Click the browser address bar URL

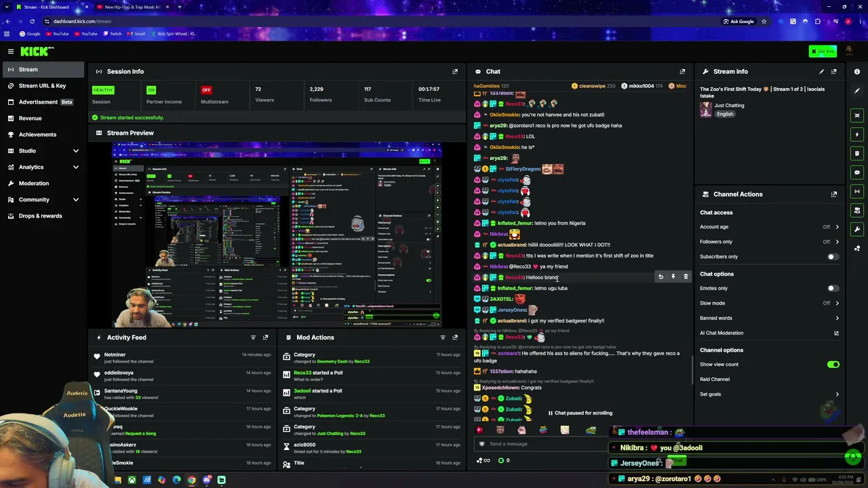pos(82,21)
